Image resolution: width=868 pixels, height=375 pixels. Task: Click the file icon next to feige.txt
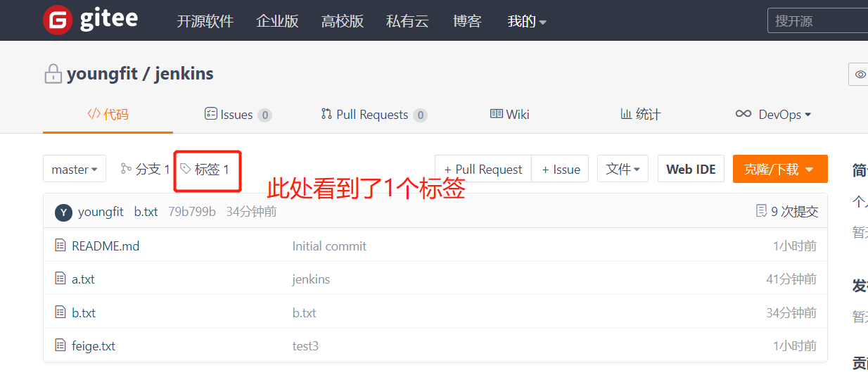[x=60, y=345]
